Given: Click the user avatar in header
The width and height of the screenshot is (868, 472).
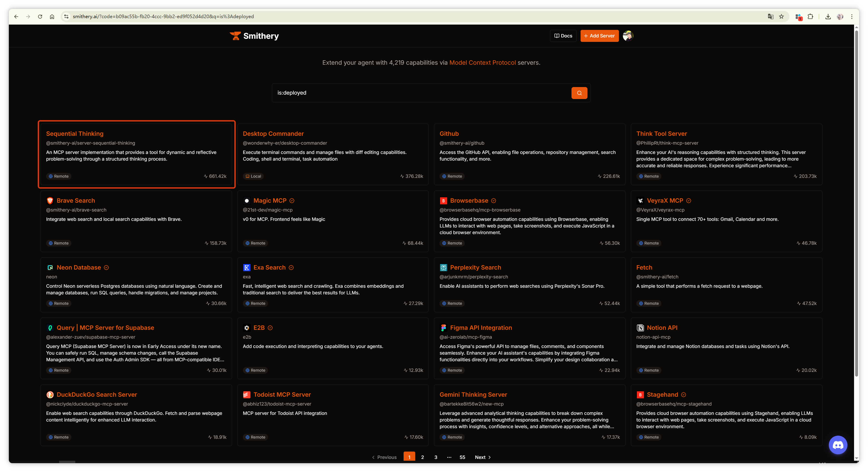Looking at the screenshot, I should click(x=628, y=36).
